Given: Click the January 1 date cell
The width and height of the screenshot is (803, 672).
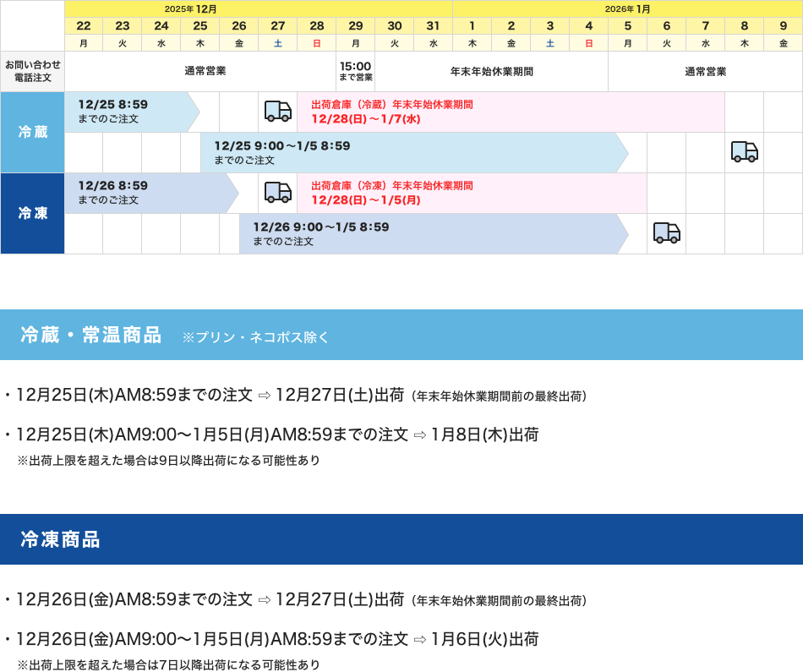Looking at the screenshot, I should coord(472,26).
